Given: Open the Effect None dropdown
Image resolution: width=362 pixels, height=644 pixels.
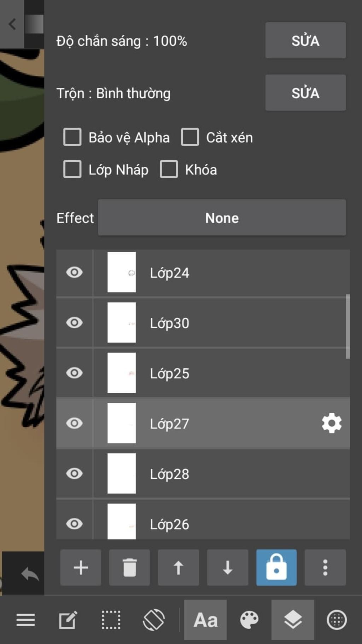Looking at the screenshot, I should pyautogui.click(x=222, y=218).
